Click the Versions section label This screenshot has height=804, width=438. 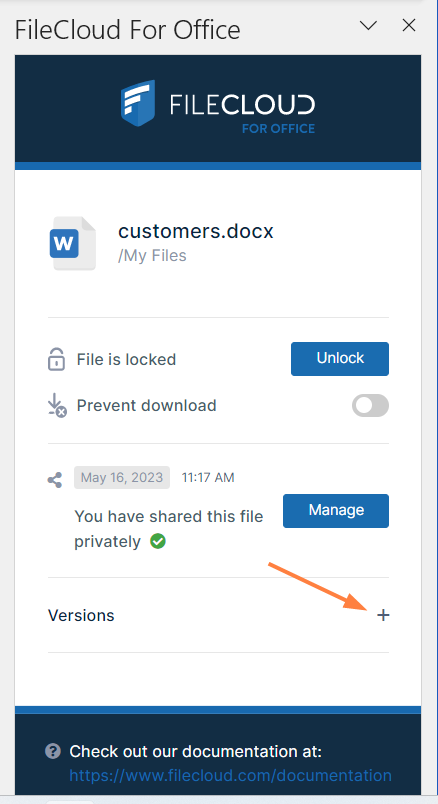click(x=81, y=615)
